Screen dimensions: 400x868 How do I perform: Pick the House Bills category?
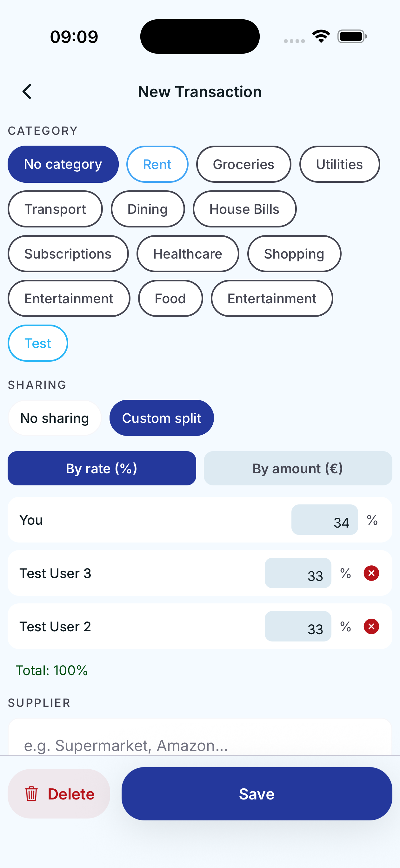[244, 209]
